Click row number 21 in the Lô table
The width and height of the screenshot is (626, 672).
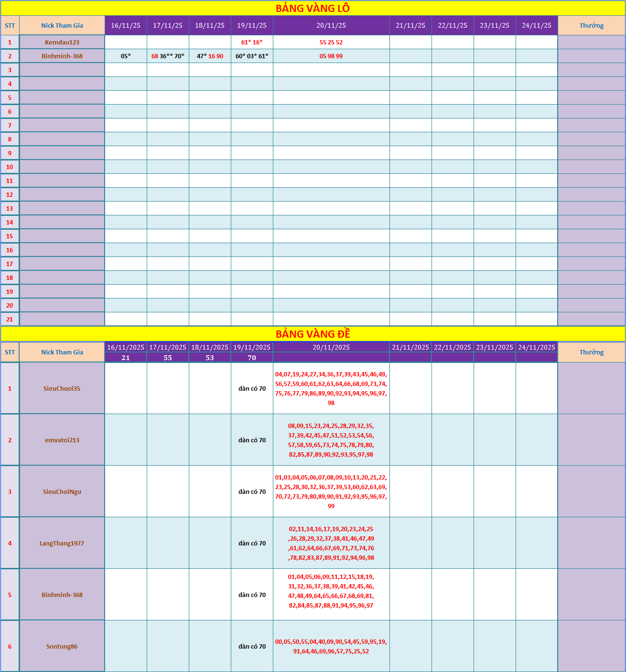pos(10,319)
